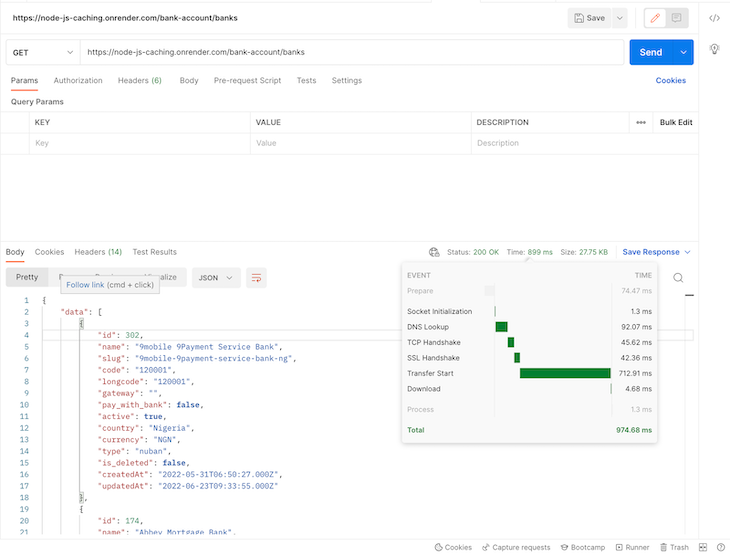
Task: Click the lightbulb info icon
Action: point(714,49)
